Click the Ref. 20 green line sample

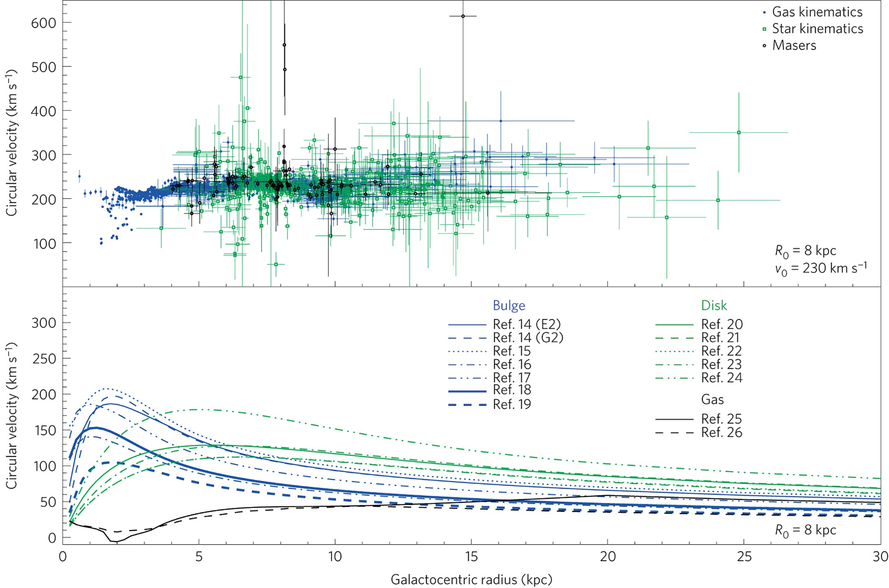pos(674,325)
